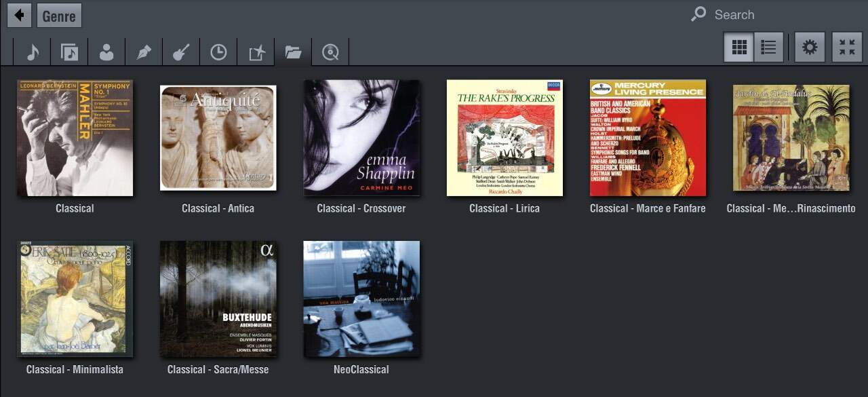Select the "Classical - Sacra/Messe" label
Viewport: 868px width, 397px height.
coord(218,369)
